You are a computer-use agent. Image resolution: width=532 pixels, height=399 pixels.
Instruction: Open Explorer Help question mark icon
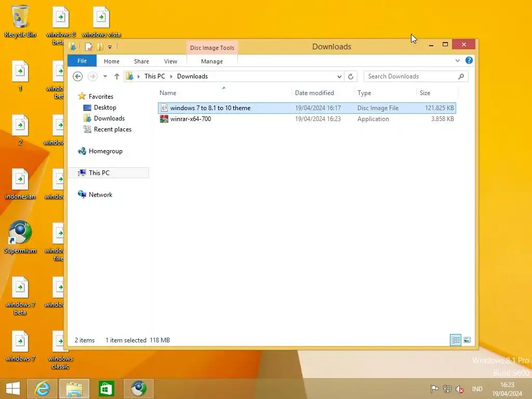pyautogui.click(x=469, y=60)
